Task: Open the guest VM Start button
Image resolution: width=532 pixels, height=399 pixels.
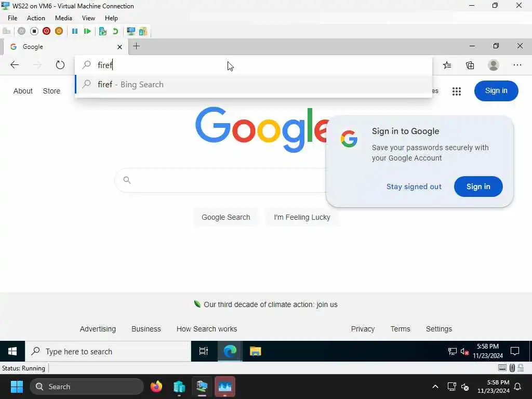Action: point(12,351)
